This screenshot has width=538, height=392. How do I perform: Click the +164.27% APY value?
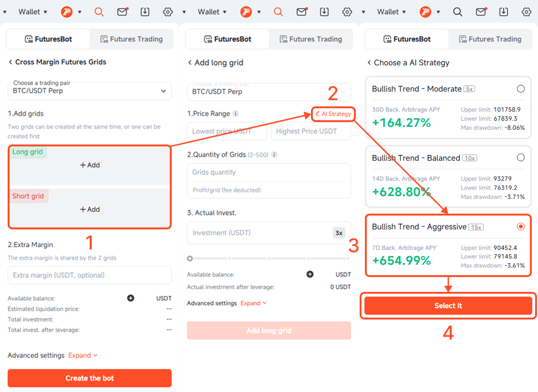(402, 123)
